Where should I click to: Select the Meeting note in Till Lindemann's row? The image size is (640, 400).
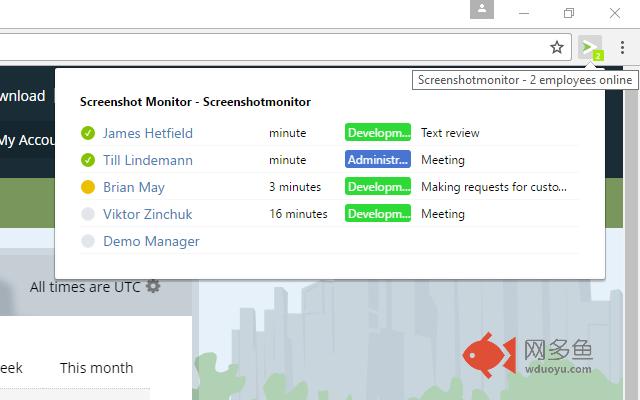443,160
